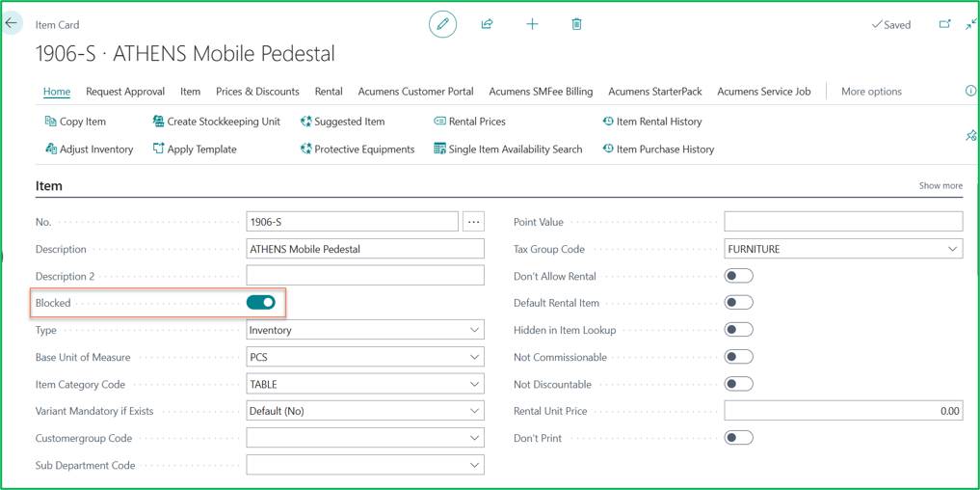Turn off the Blocked toggle
This screenshot has width=980, height=490.
(260, 303)
